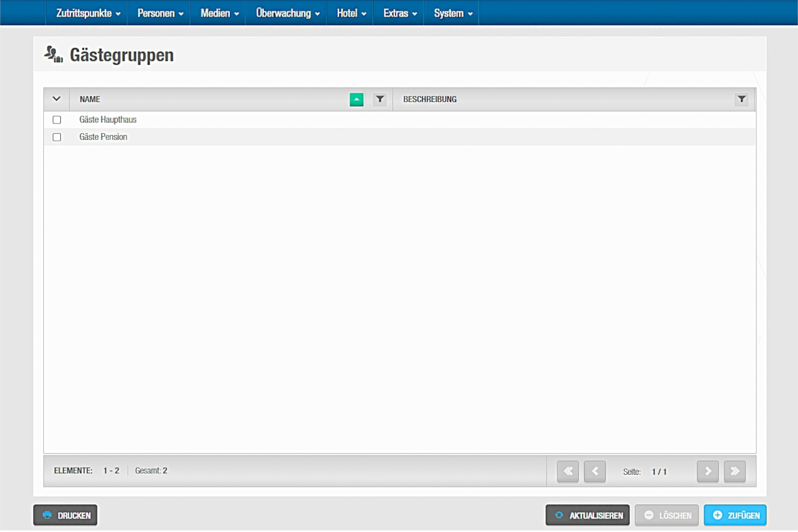The height and width of the screenshot is (532, 798).
Task: Expand the select-all chevron in the table header
Action: click(56, 99)
